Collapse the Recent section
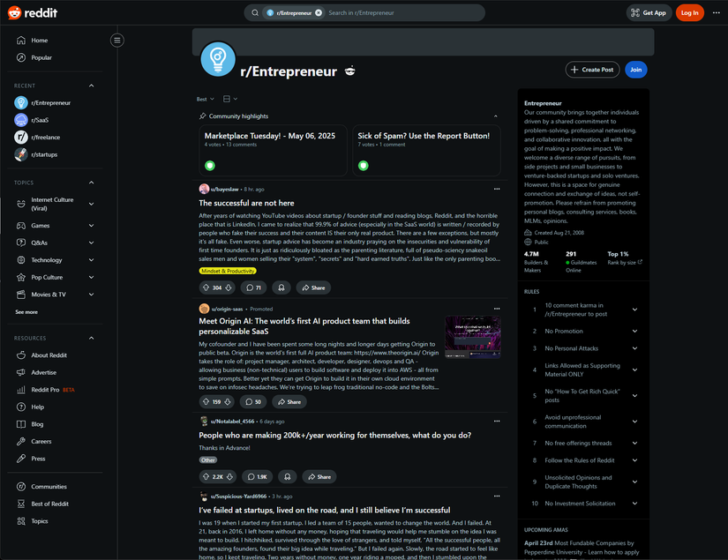The width and height of the screenshot is (728, 560). pyautogui.click(x=92, y=86)
